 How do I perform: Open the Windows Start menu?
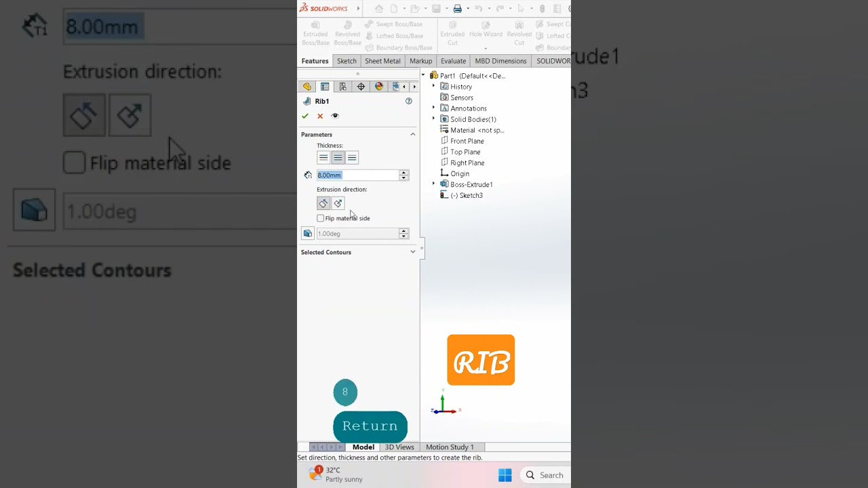(505, 475)
